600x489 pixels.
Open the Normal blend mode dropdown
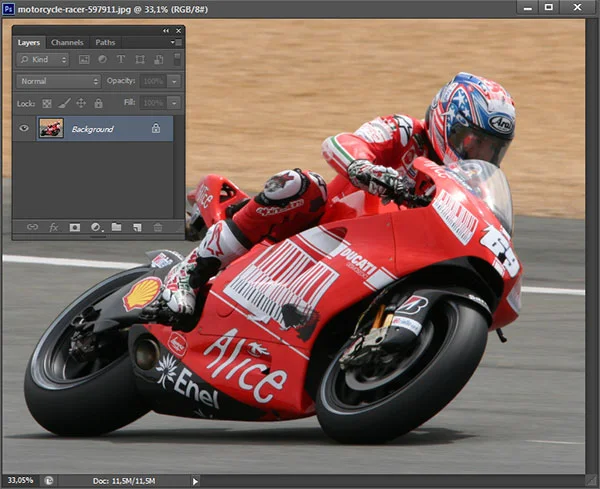point(59,81)
